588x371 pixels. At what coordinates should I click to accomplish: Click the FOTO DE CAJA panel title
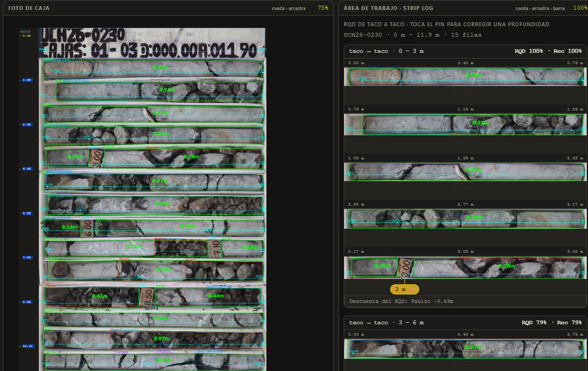point(29,8)
